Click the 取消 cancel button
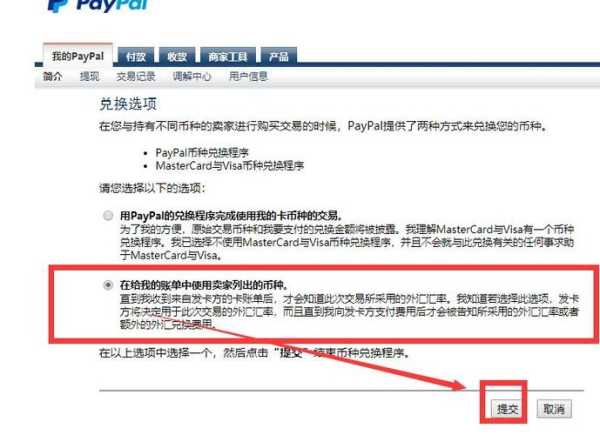Image resolution: width=600 pixels, height=435 pixels. 554,409
